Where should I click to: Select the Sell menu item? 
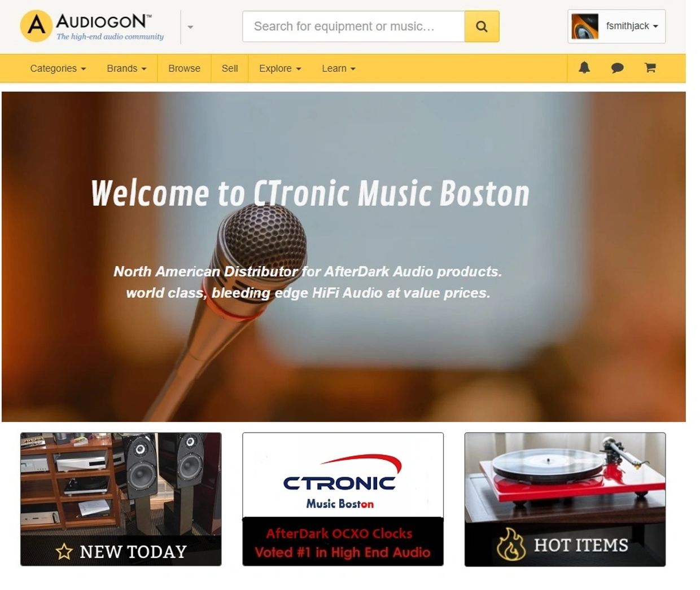coord(230,68)
